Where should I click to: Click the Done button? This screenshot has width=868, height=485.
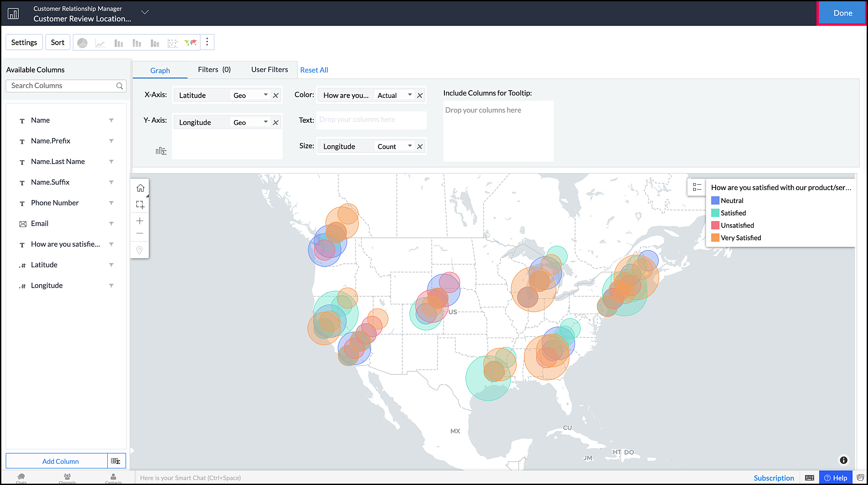click(x=842, y=13)
